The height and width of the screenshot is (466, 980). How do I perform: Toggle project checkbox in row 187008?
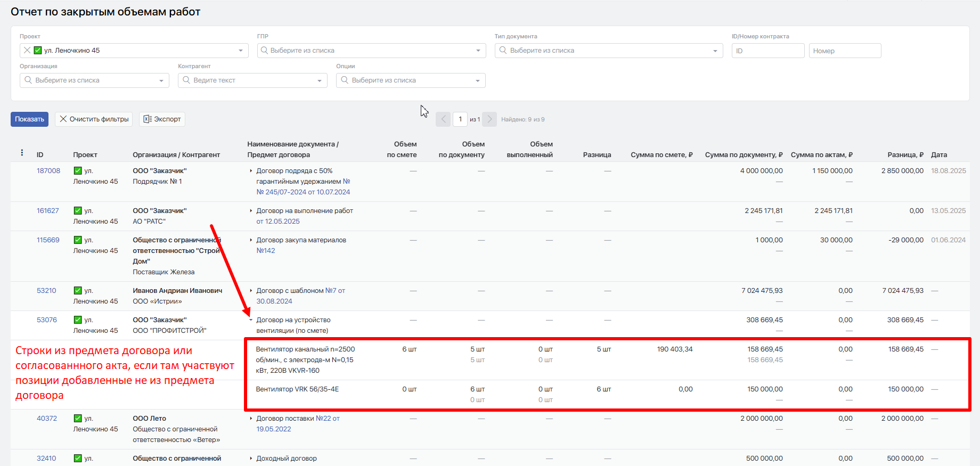point(78,170)
